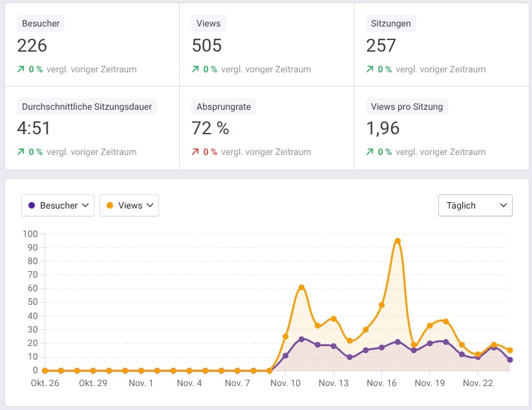
Task: Click the orange dot in Views dropdown
Action: (110, 205)
